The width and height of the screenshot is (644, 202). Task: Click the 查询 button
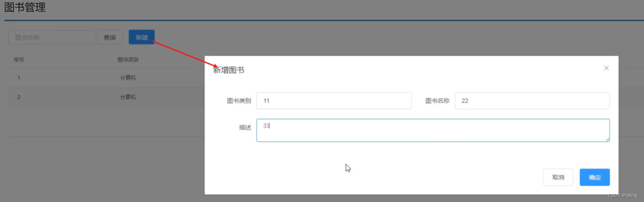point(110,37)
